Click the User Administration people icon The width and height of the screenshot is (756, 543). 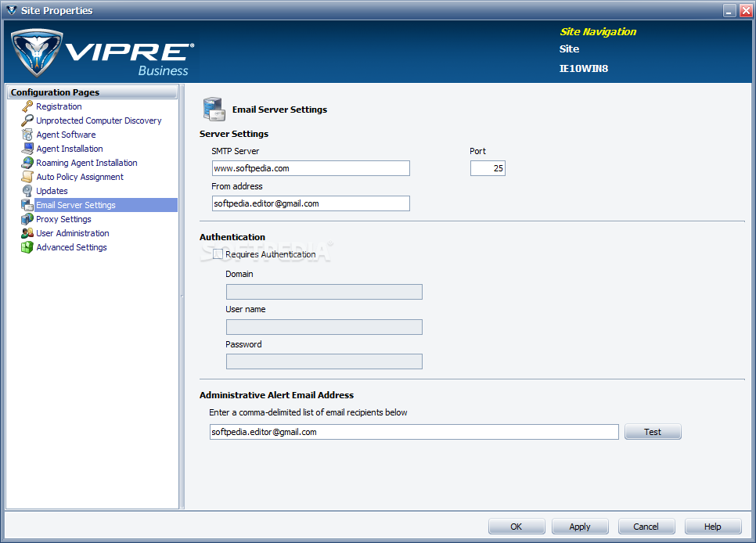tap(27, 233)
